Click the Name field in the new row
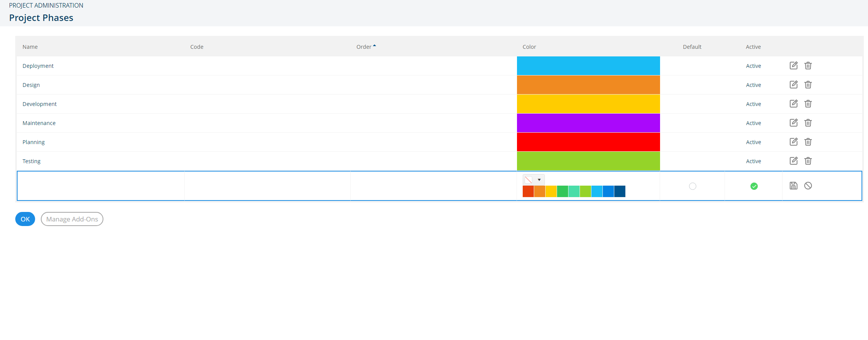The height and width of the screenshot is (340, 868). click(x=101, y=186)
